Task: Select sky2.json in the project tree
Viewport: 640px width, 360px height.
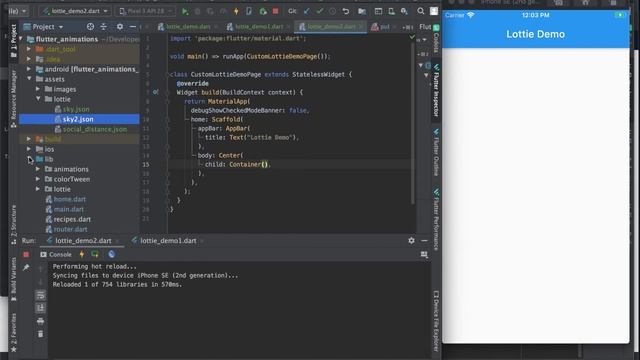Action: point(78,119)
